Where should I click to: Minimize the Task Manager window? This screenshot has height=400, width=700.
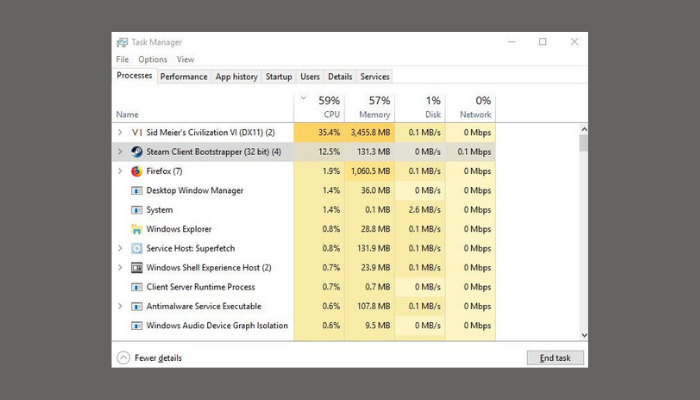point(512,42)
